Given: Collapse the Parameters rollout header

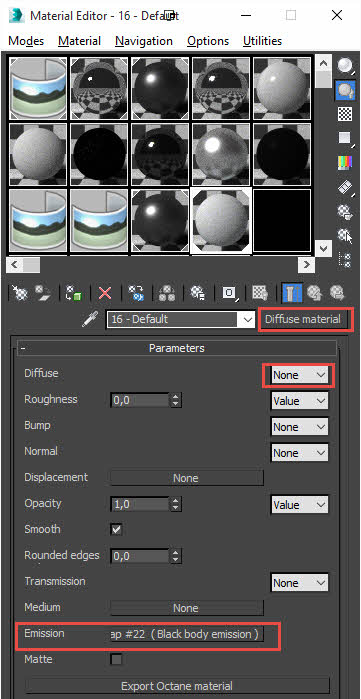Looking at the screenshot, I should tap(176, 348).
